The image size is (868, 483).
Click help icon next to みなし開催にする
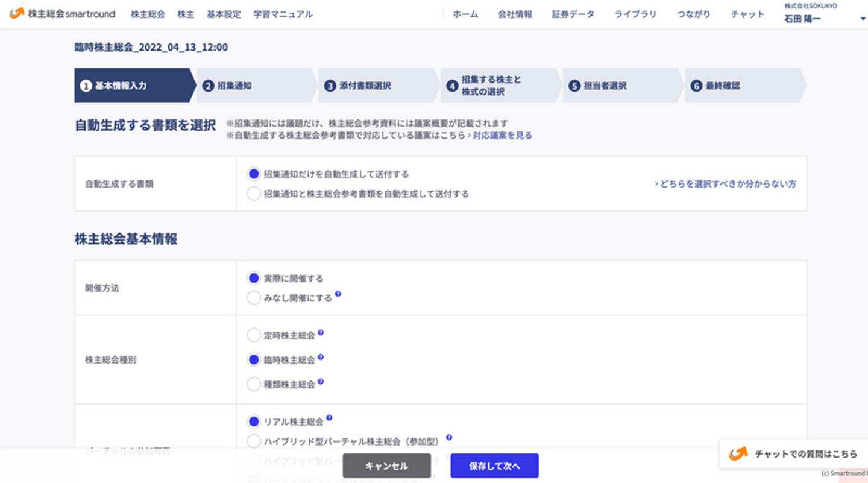click(x=338, y=294)
